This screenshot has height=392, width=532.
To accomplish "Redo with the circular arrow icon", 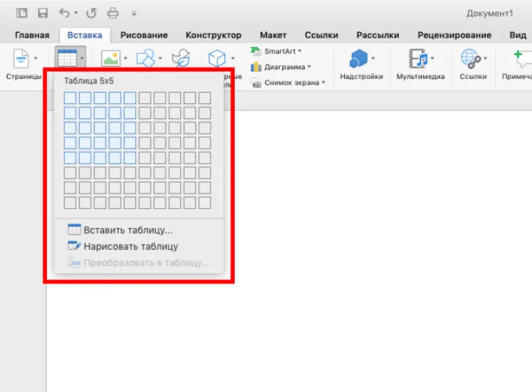I will 91,13.
